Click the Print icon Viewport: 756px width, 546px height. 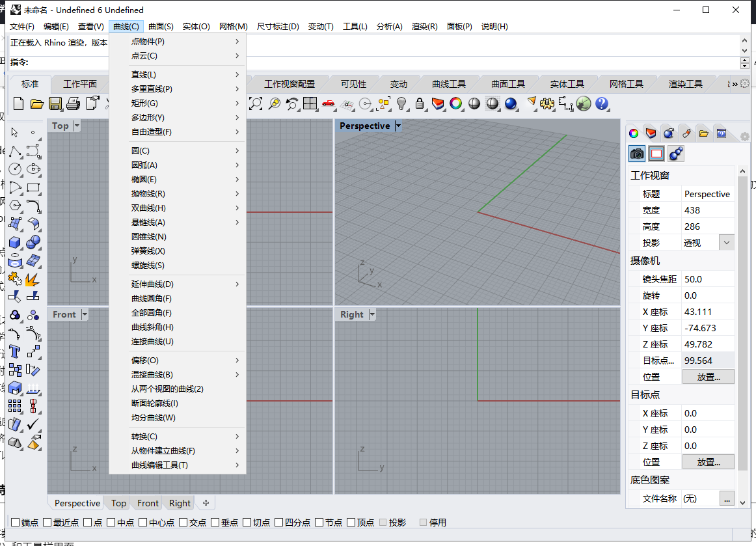click(74, 103)
